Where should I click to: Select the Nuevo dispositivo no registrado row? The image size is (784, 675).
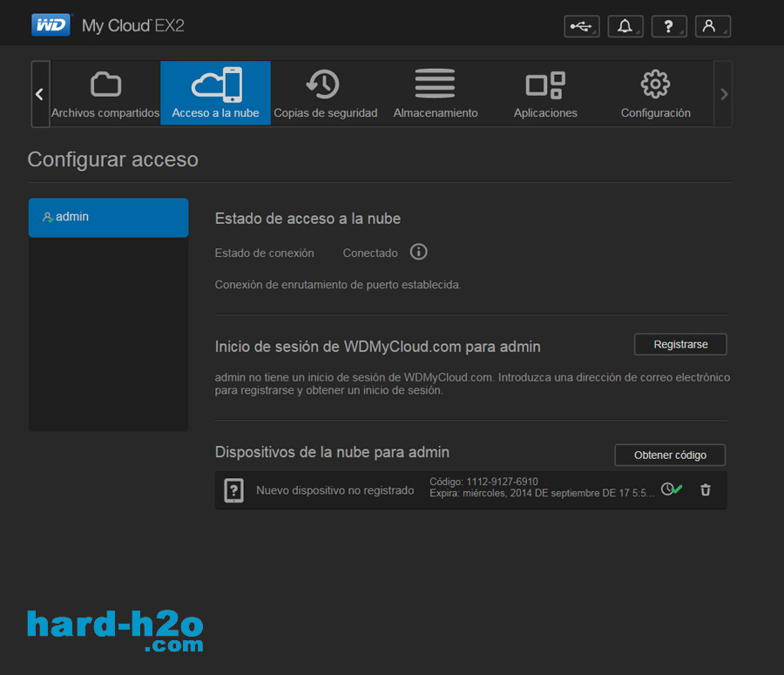click(471, 490)
